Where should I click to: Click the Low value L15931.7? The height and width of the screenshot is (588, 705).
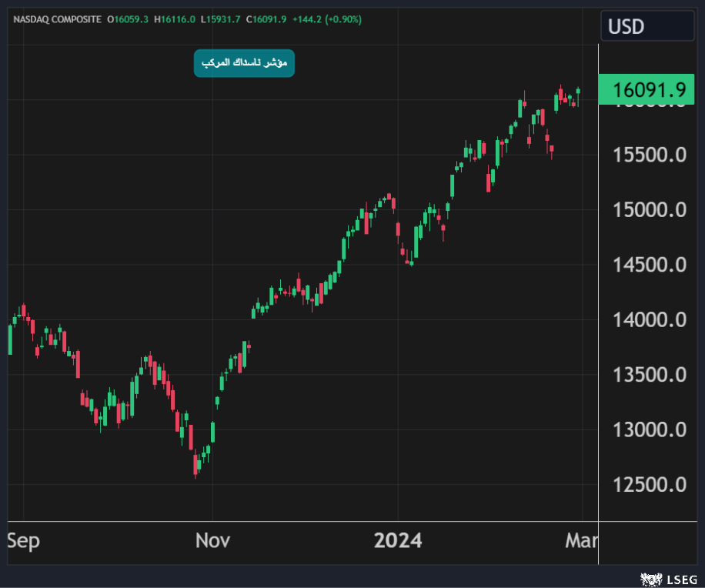tap(223, 18)
